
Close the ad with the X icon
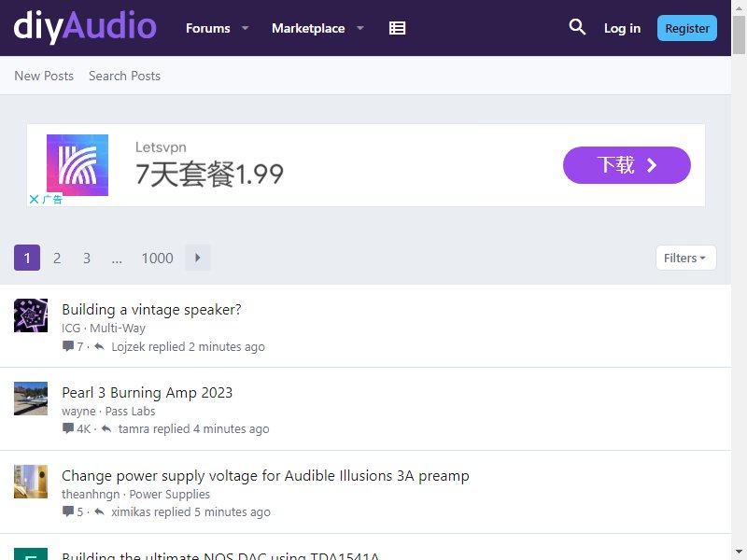point(34,199)
